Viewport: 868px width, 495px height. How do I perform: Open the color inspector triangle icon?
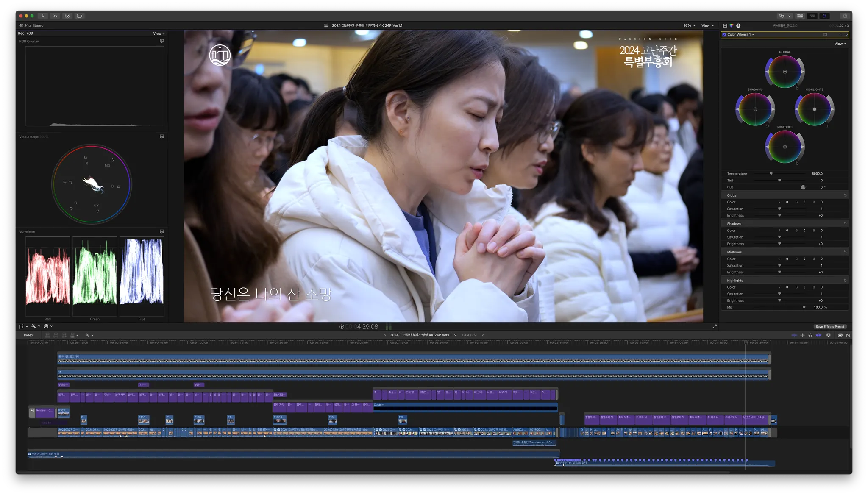tap(732, 25)
